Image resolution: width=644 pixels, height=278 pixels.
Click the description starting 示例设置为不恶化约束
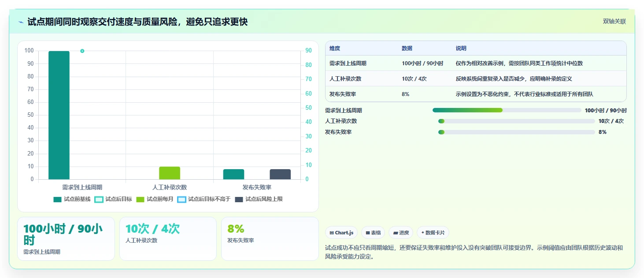tap(525, 94)
